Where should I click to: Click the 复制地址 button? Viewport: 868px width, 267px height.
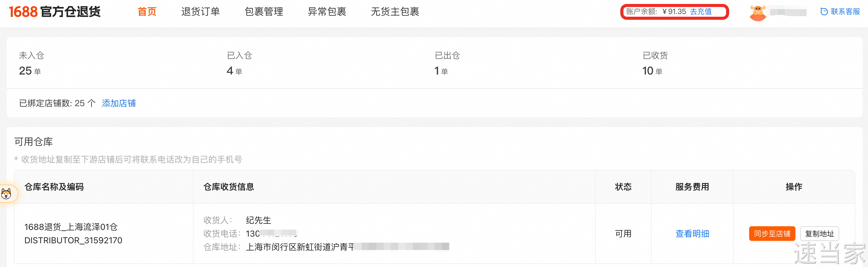819,234
